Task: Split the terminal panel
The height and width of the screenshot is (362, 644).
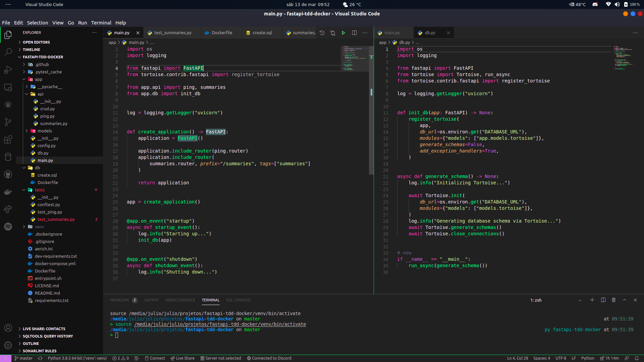Action: click(x=603, y=300)
